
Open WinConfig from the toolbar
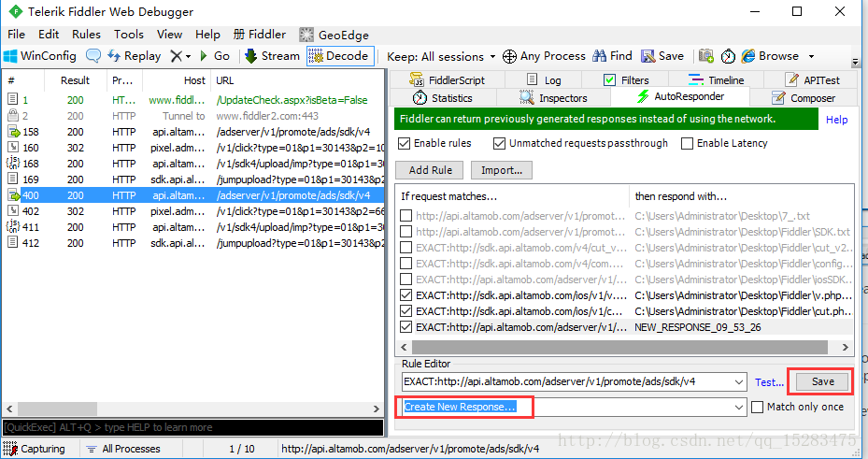(x=40, y=56)
